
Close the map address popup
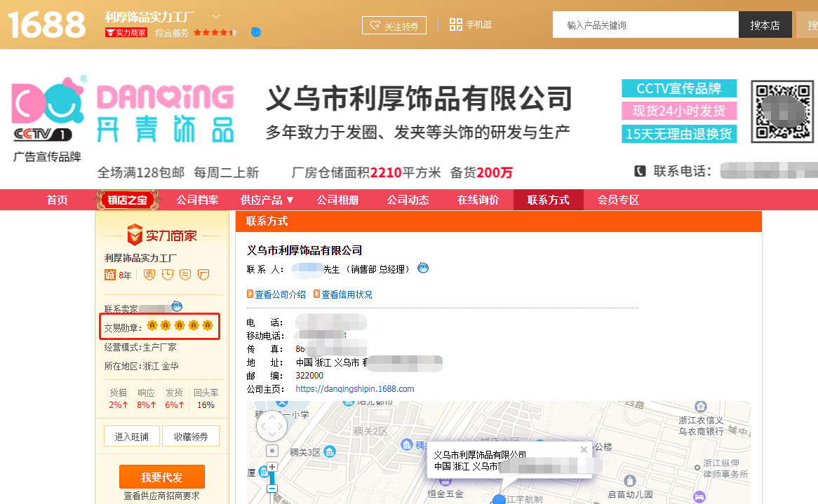point(584,449)
